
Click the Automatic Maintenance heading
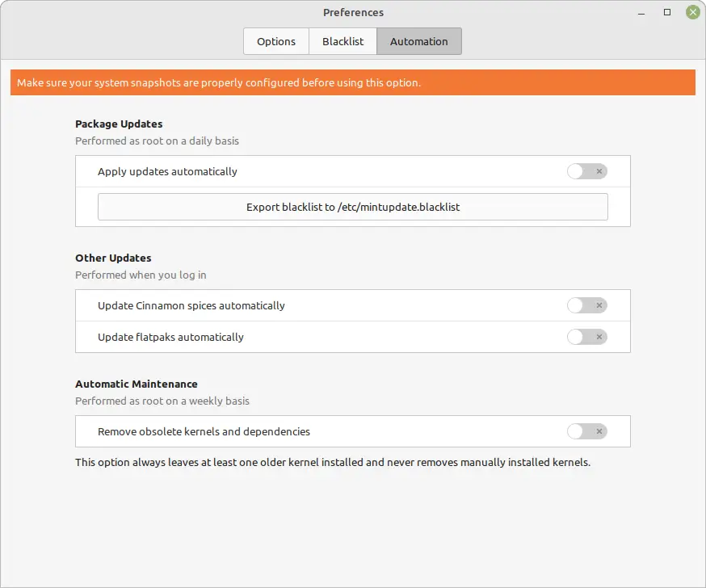click(136, 384)
